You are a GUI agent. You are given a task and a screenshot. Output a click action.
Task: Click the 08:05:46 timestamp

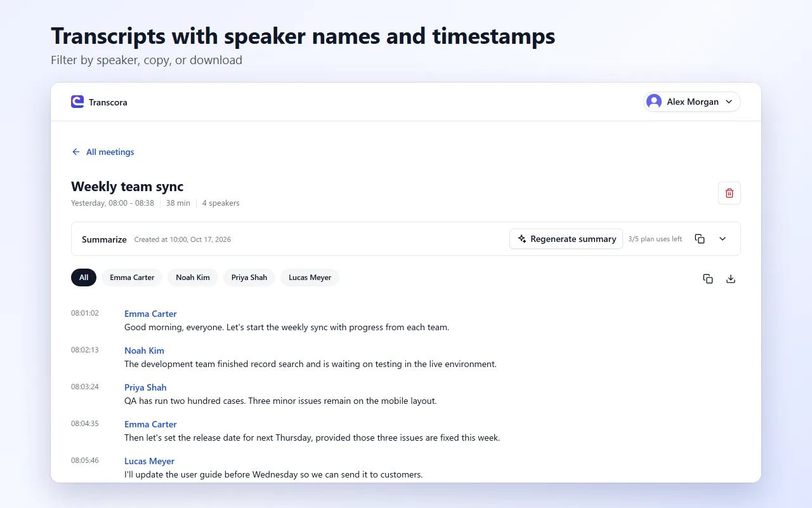click(x=85, y=460)
